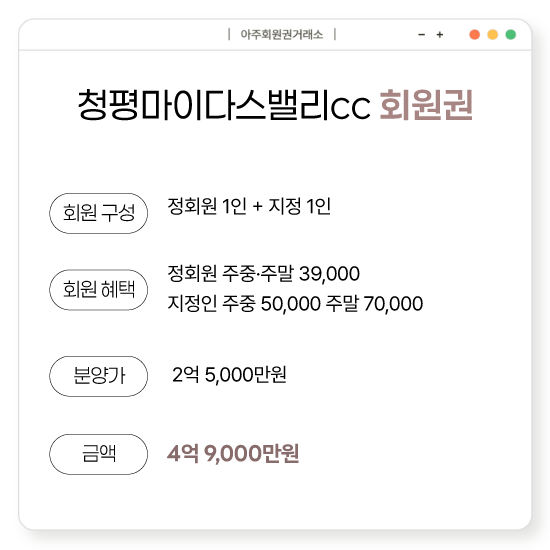Select the 아주회원권거래소 title tab

point(282,34)
